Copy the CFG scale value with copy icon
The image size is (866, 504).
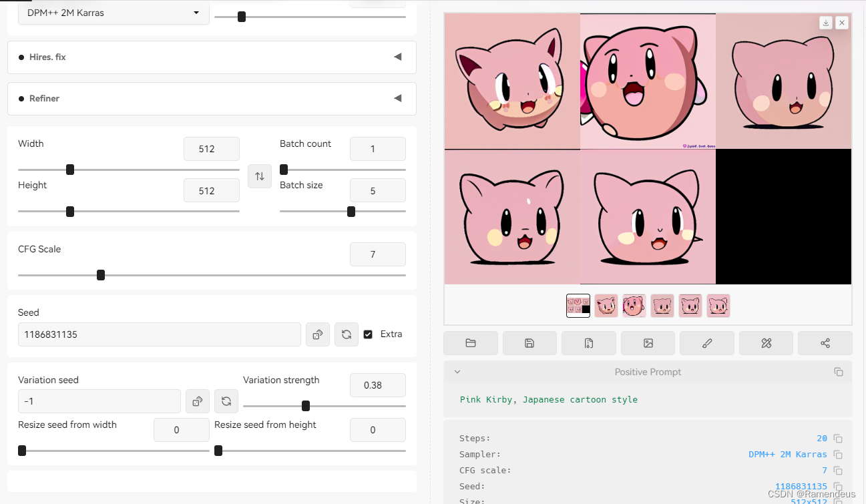click(838, 471)
